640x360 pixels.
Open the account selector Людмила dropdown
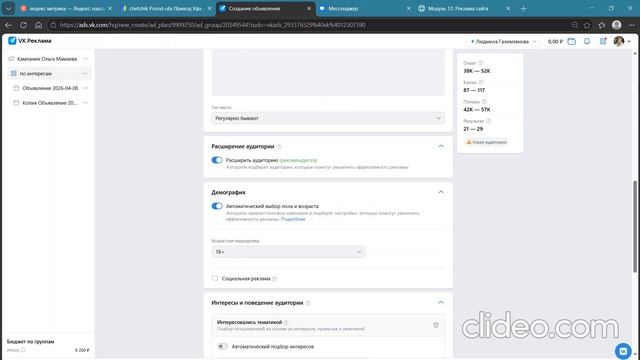pos(503,42)
